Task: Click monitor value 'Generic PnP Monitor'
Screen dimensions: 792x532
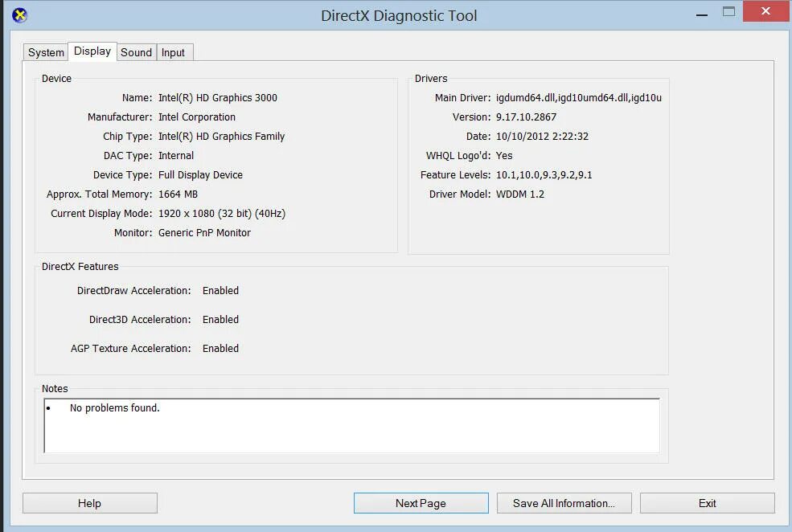Action: [x=204, y=233]
